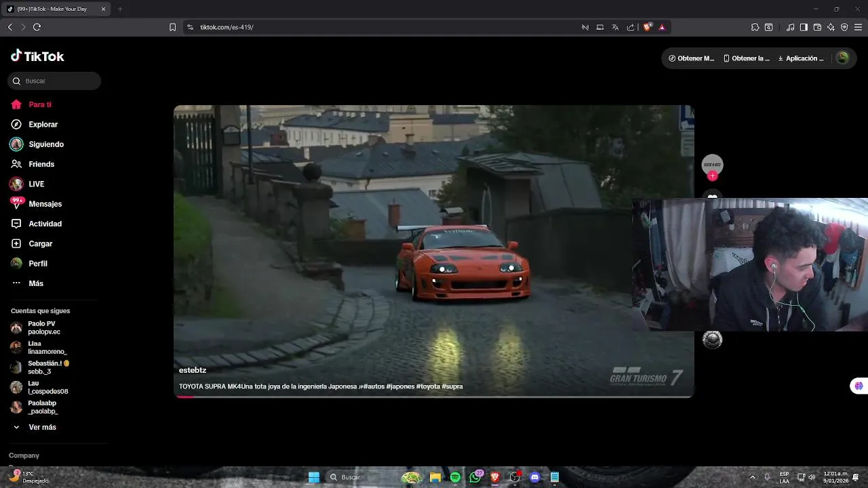Viewport: 868px width, 488px height.
Task: Open Spotify from the taskbar
Action: tap(455, 477)
